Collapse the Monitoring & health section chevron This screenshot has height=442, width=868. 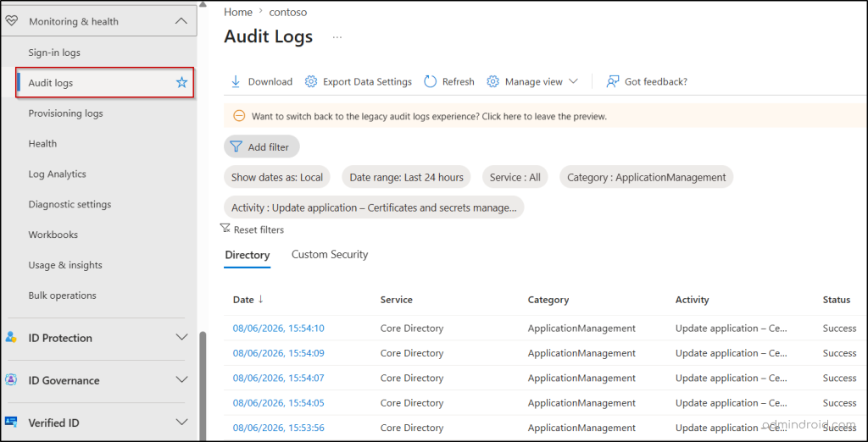click(x=181, y=21)
